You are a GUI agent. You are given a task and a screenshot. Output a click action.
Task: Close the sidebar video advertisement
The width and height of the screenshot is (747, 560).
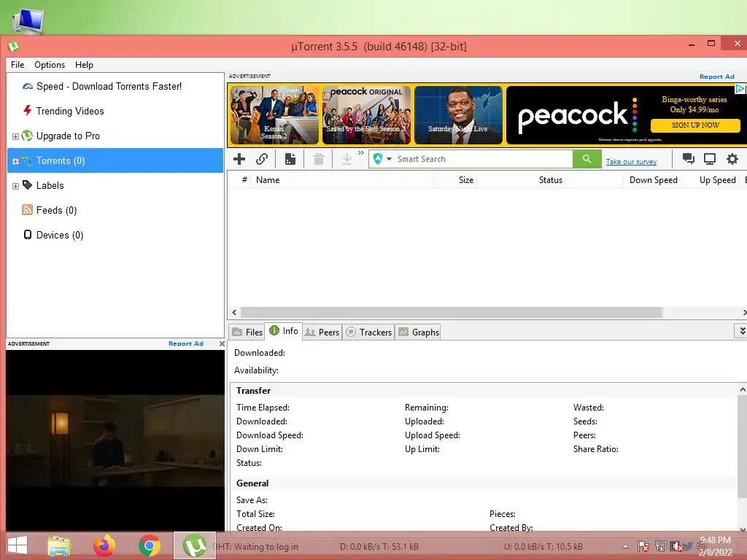coord(222,343)
